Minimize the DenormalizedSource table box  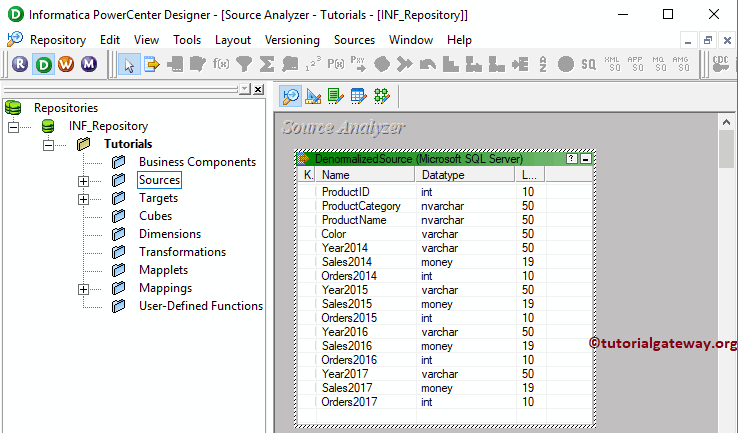coord(585,159)
